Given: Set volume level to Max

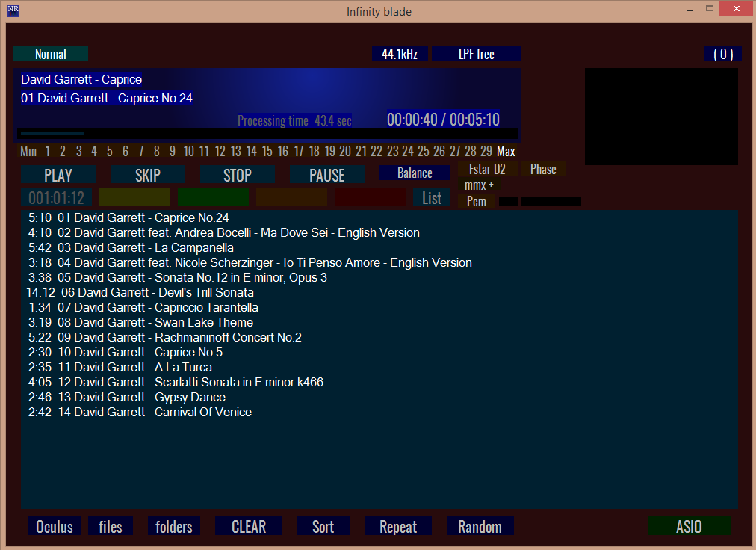Looking at the screenshot, I should (x=506, y=152).
